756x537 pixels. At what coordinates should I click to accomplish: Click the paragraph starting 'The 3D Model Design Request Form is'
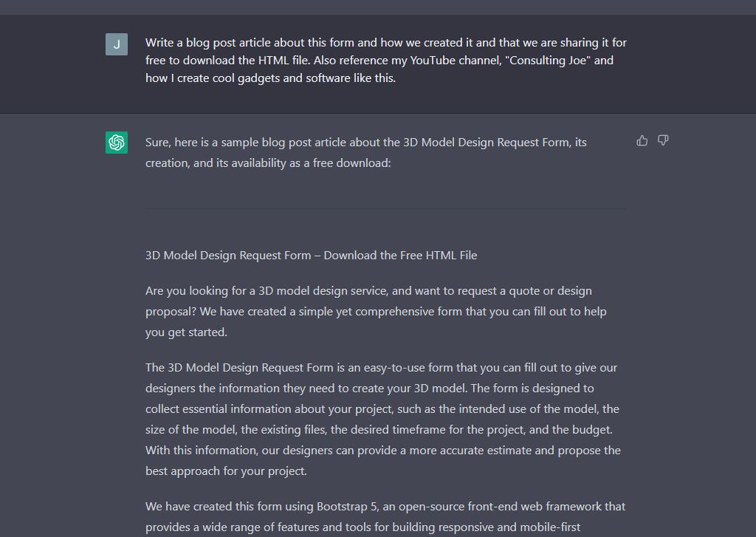(383, 420)
